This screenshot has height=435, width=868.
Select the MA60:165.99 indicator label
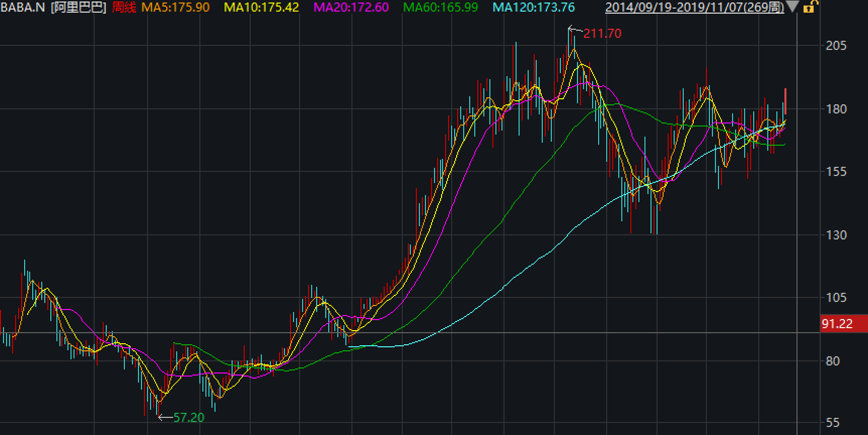pos(441,8)
